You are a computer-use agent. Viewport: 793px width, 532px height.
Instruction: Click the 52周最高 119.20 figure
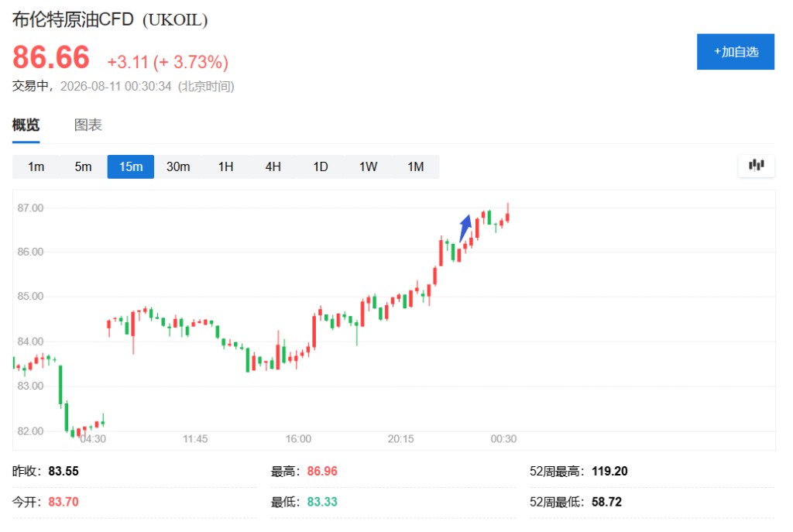tap(609, 471)
